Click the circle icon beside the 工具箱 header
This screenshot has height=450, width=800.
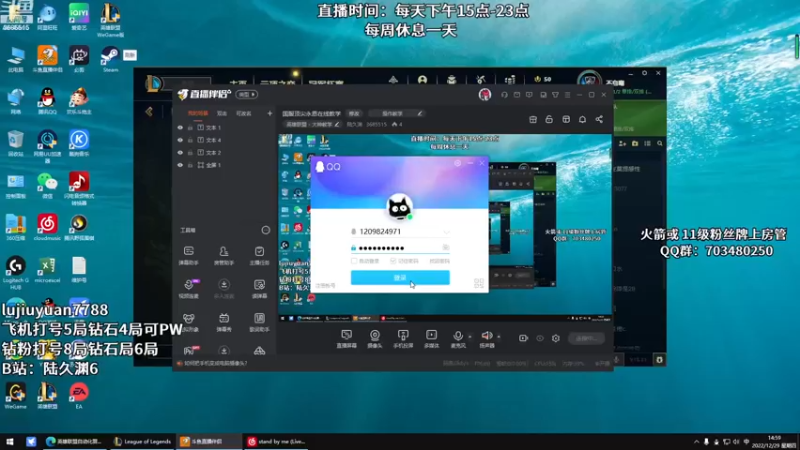266,230
